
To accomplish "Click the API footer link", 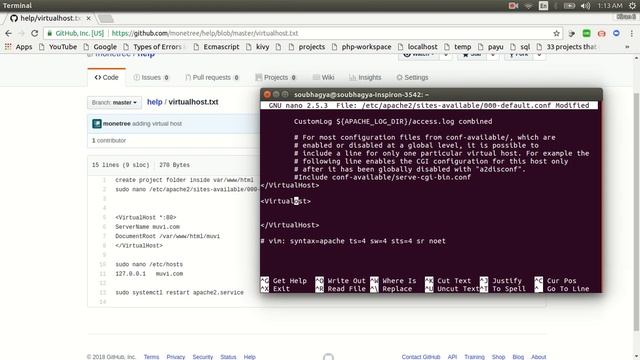I will click(452, 357).
